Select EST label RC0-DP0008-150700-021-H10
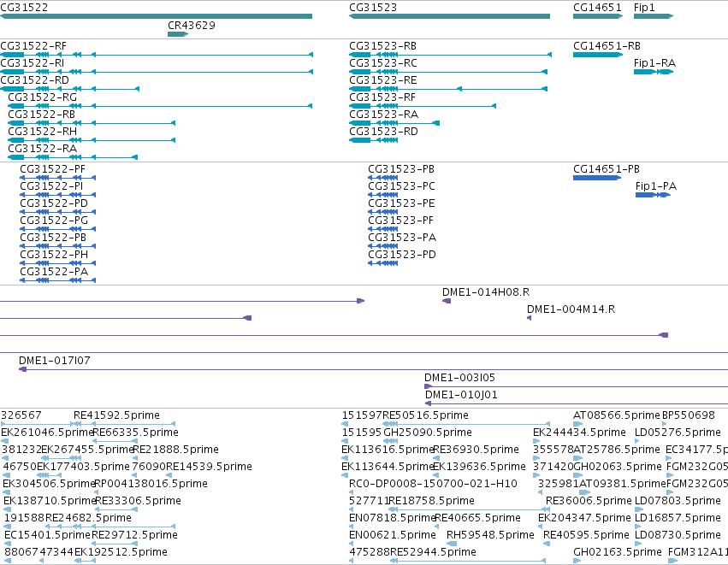Screen dimensions: 728x565 pos(433,485)
